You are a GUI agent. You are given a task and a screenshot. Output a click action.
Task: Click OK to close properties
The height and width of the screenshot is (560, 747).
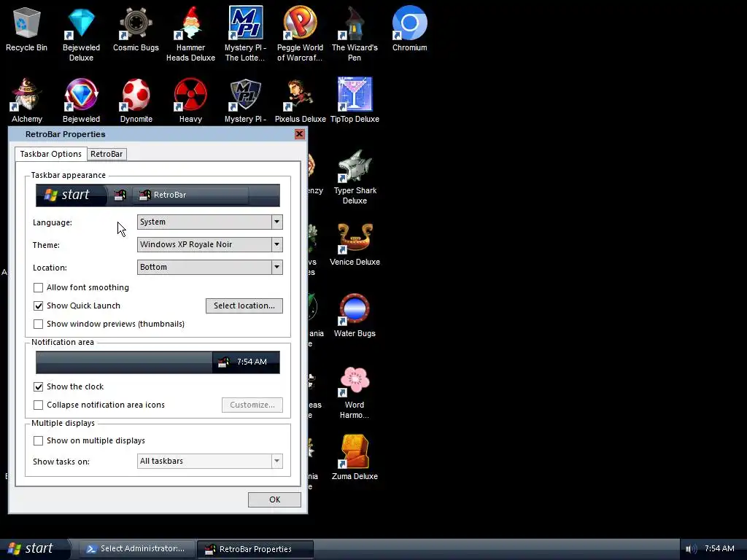274,499
